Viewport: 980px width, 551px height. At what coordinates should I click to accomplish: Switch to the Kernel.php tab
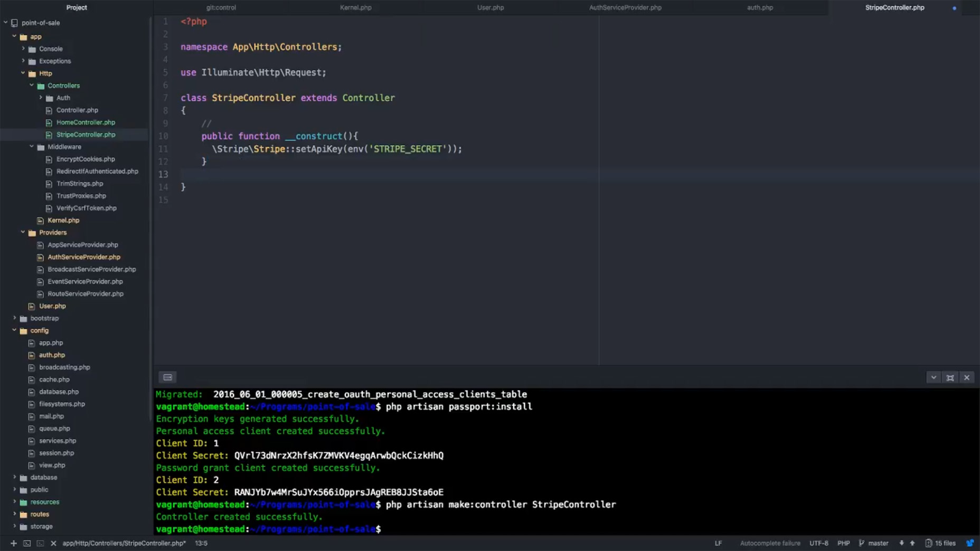pyautogui.click(x=356, y=7)
